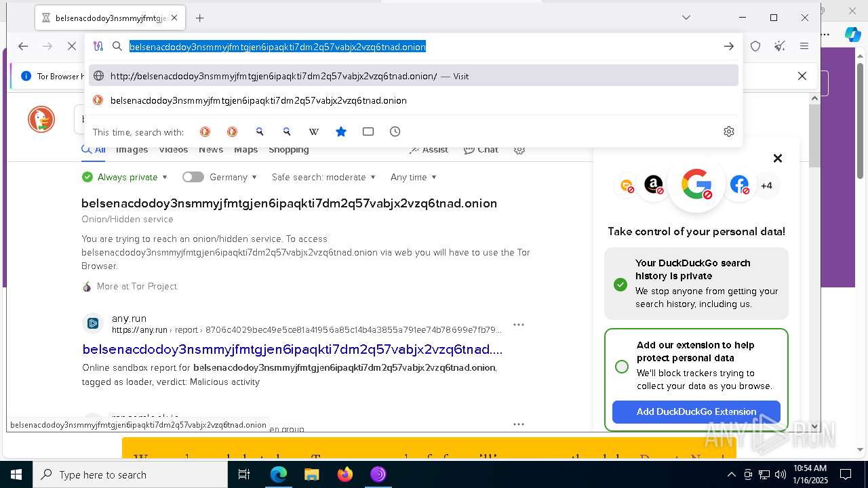Select DuckDuckGo search suggestion for onion address
Screen dimensions: 868x488
[414, 100]
